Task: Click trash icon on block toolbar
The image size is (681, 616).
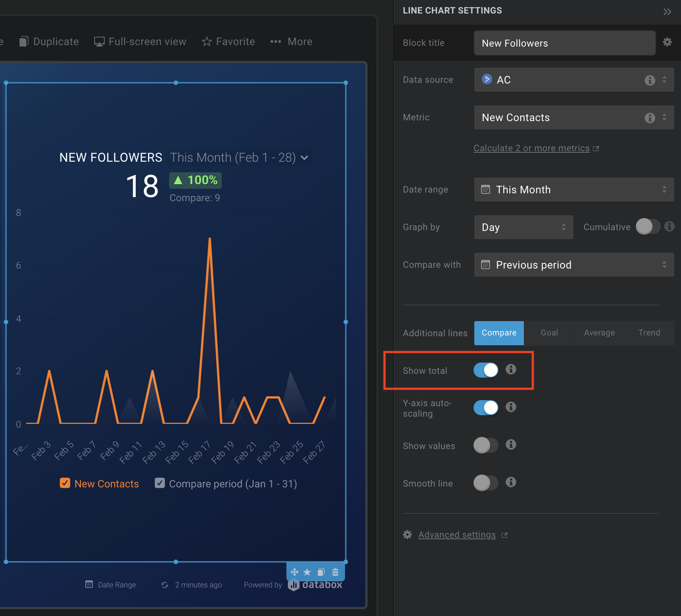Action: coord(335,572)
